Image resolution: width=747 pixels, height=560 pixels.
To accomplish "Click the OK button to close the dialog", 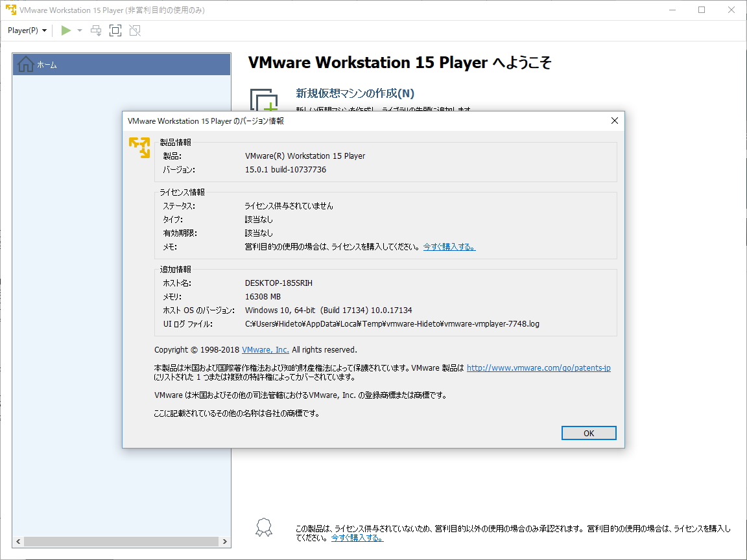I will 588,432.
